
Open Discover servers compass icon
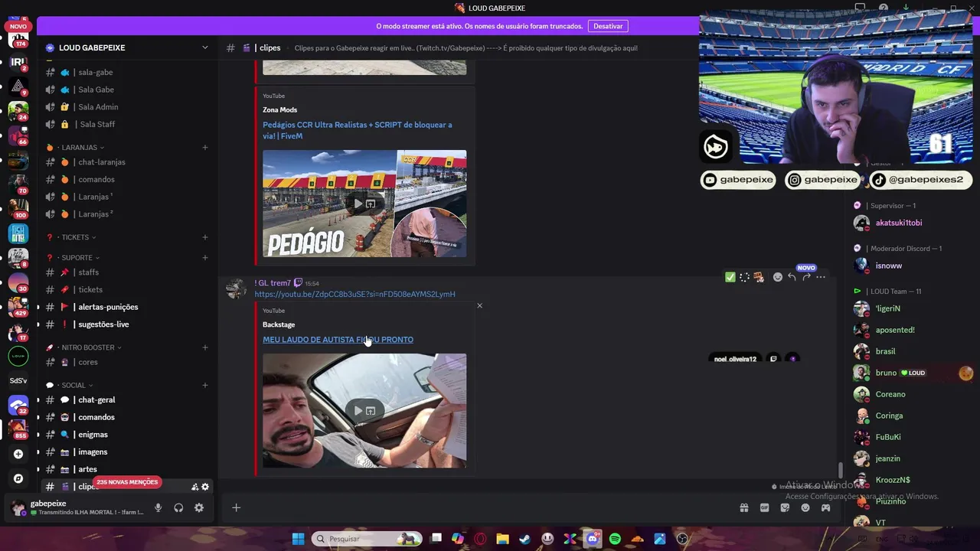click(18, 478)
